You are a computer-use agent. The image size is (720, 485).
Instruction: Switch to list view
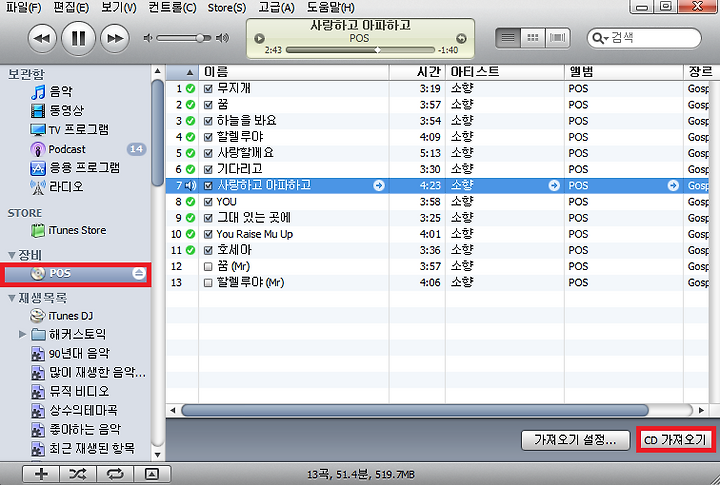tap(508, 38)
